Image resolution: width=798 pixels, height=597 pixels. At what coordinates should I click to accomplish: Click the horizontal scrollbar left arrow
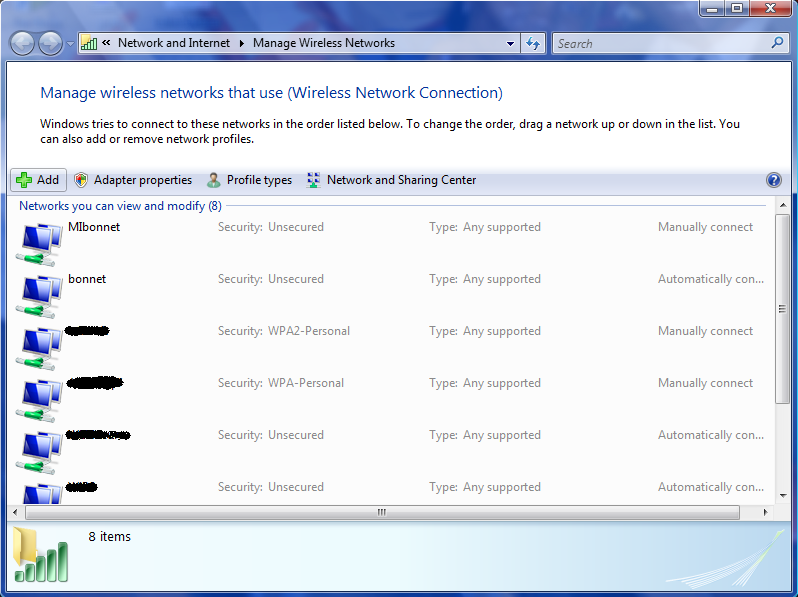[x=15, y=513]
